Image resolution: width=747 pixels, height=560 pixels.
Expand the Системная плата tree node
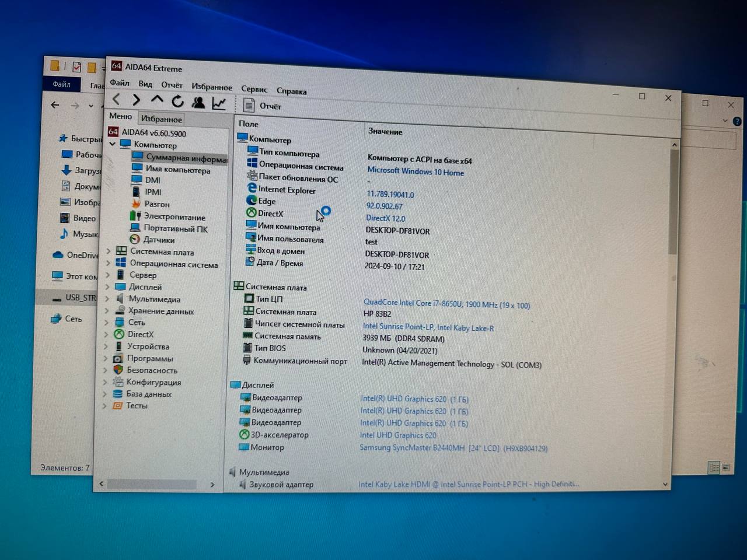(x=108, y=251)
